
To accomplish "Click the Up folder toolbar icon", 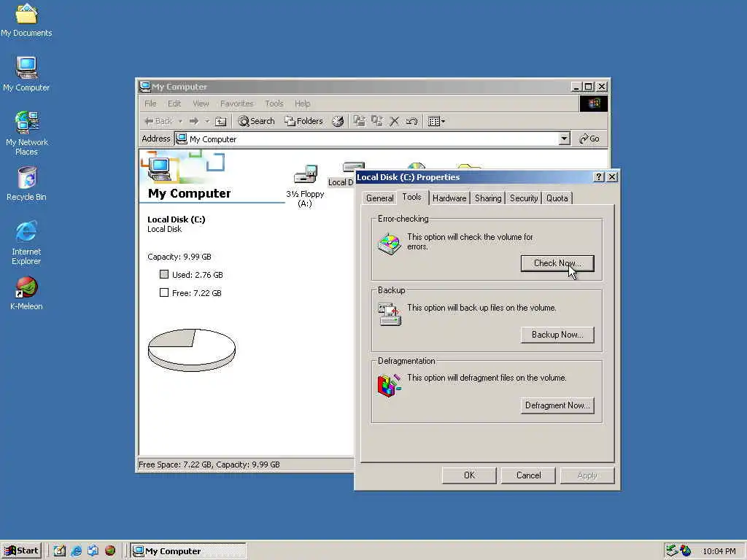I will (220, 122).
